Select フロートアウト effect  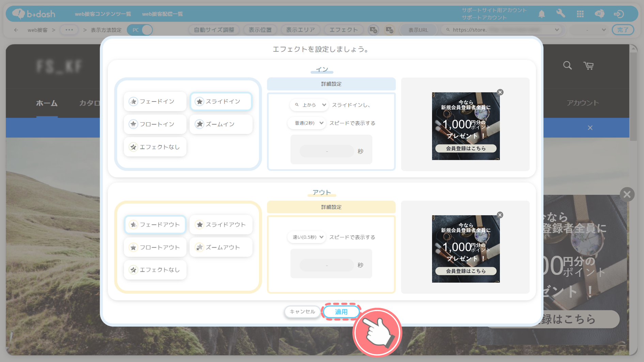pos(155,247)
